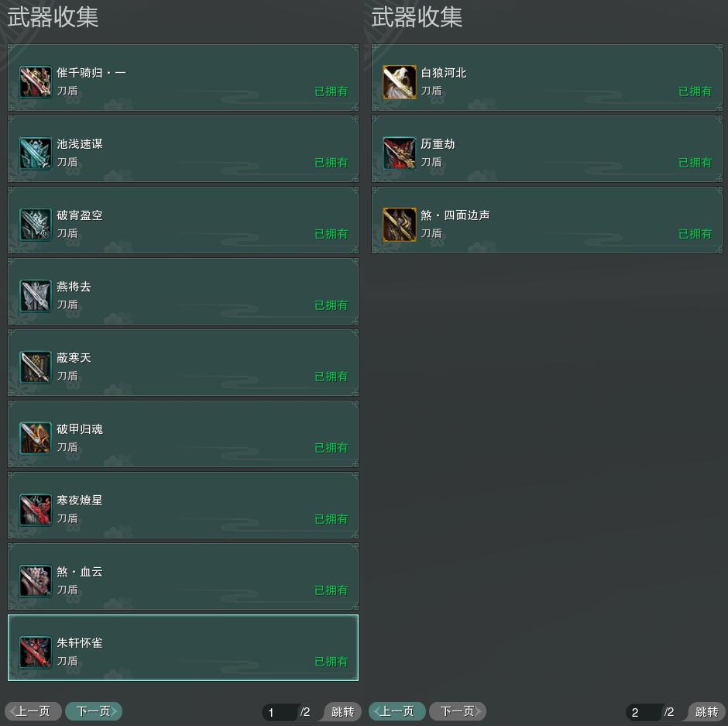Select the 白狼河北 gold-framed weapon icon
This screenshot has height=726, width=728.
[400, 82]
